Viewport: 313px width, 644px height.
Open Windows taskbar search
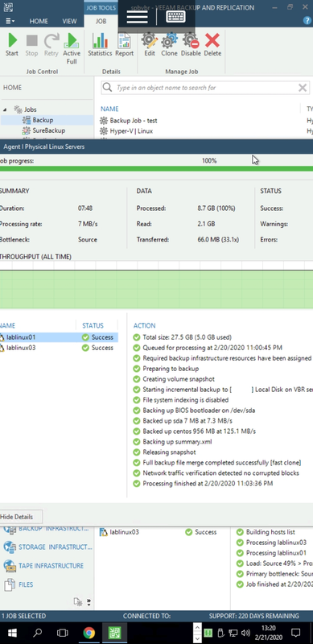click(x=37, y=633)
